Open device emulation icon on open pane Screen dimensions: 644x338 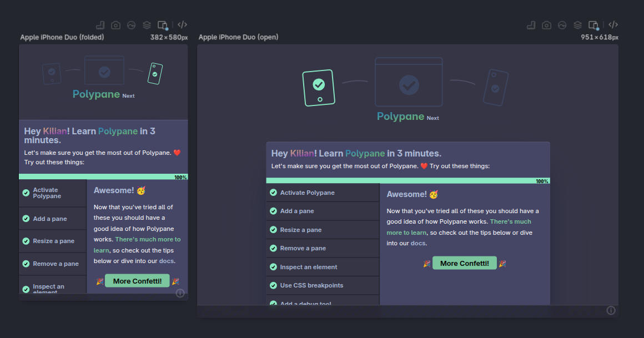tap(593, 25)
